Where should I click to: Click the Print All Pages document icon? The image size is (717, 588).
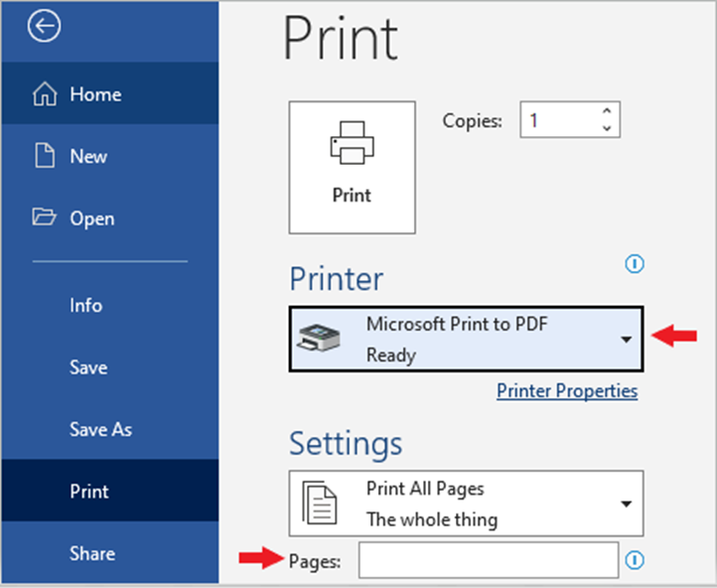point(320,503)
